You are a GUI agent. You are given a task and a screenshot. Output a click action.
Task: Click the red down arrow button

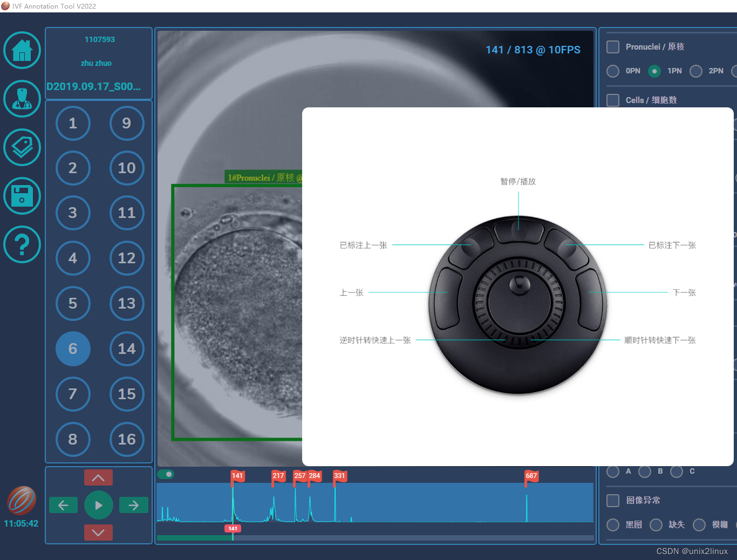click(98, 532)
